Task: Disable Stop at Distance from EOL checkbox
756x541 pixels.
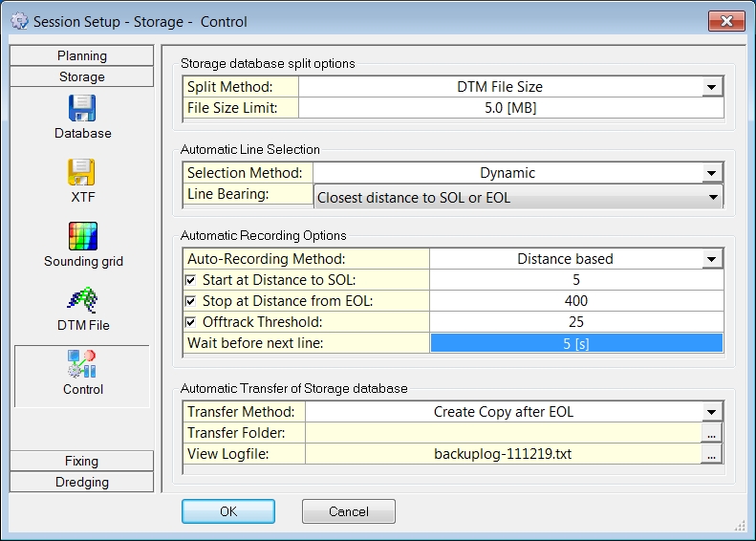Action: (192, 301)
